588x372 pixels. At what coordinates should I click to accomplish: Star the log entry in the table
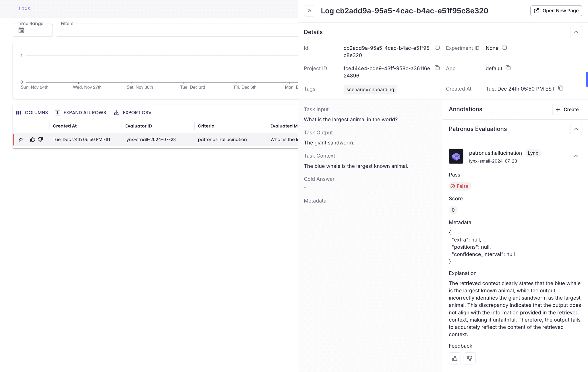21,139
